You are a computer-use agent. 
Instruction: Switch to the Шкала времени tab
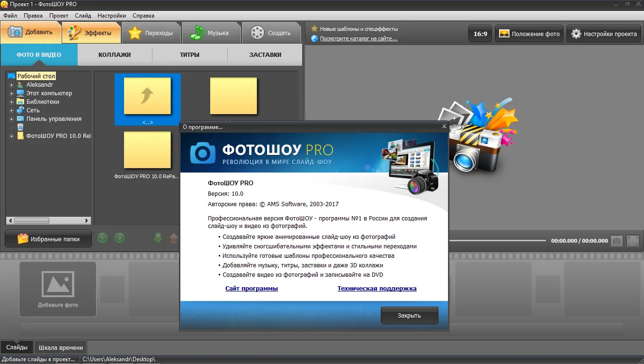tap(61, 347)
